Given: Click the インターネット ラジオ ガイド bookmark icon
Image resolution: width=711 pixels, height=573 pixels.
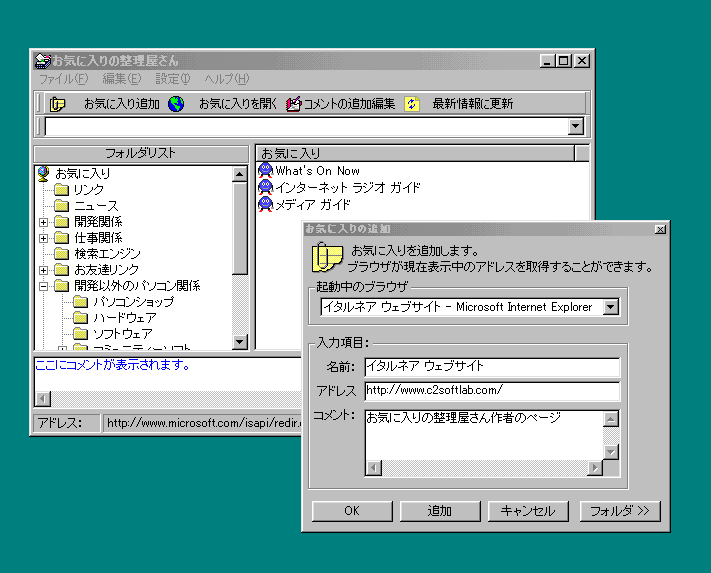Looking at the screenshot, I should (x=265, y=187).
